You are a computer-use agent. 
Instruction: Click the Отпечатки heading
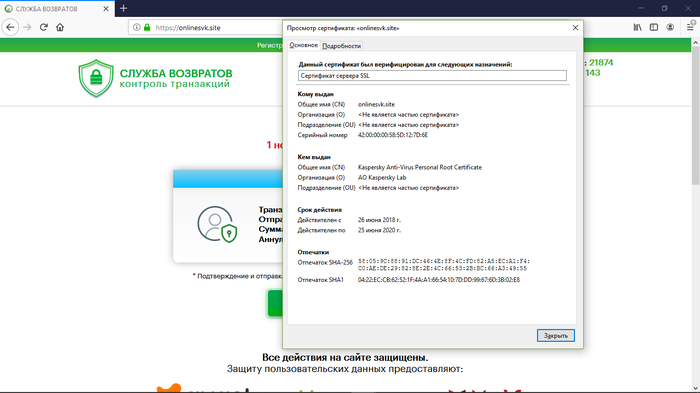(313, 252)
